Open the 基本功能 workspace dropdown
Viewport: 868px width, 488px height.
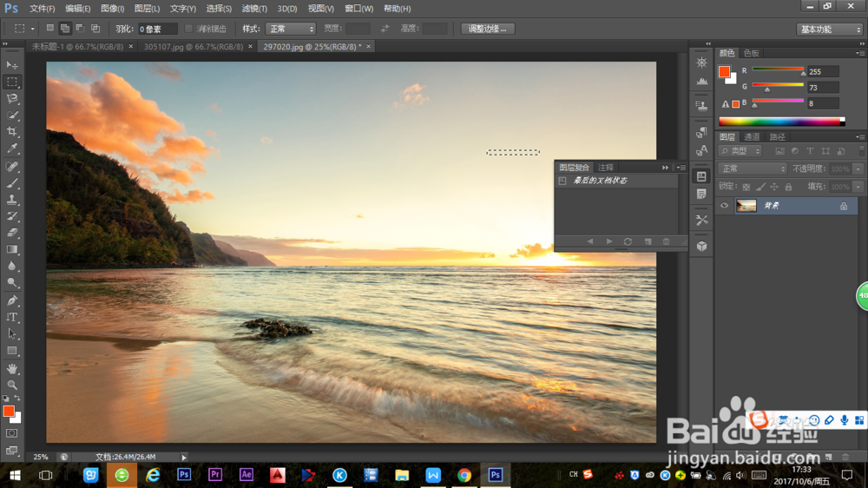(829, 30)
